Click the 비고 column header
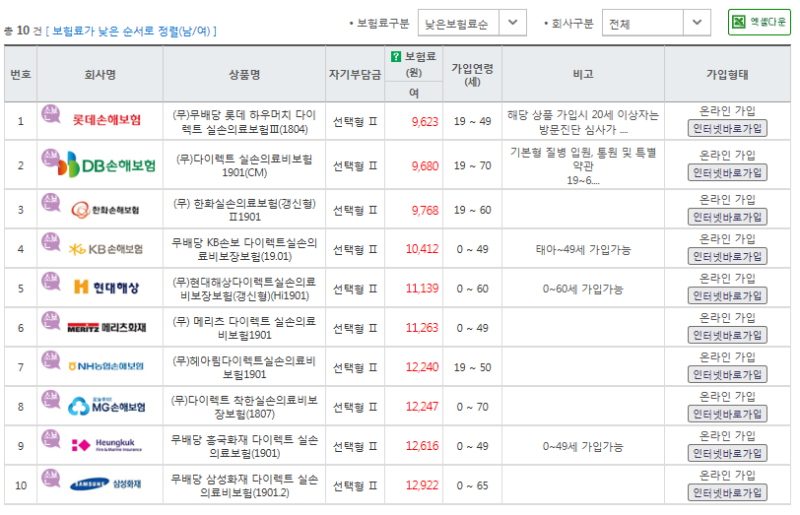The width and height of the screenshot is (800, 515). [x=583, y=75]
